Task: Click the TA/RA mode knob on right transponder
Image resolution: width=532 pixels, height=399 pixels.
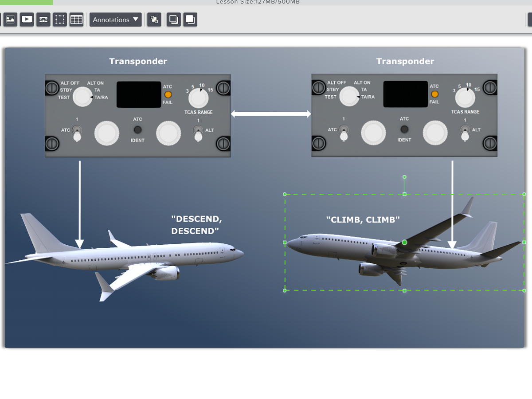Action: [349, 96]
